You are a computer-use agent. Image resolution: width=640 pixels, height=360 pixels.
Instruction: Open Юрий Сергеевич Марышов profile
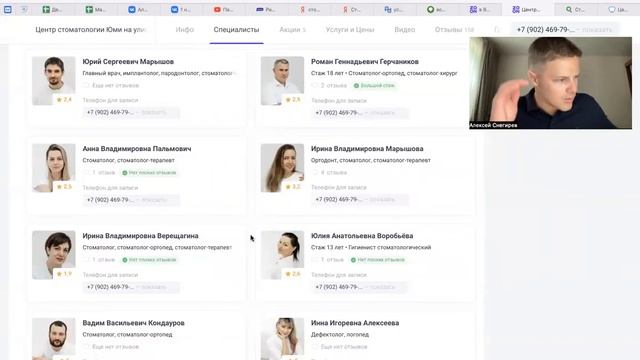[x=128, y=62]
